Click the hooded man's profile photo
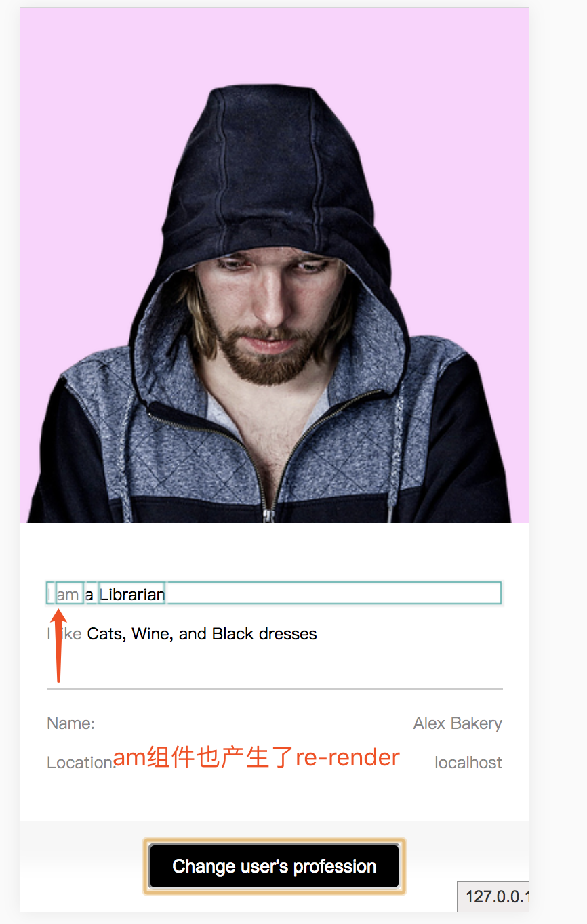The height and width of the screenshot is (924, 587). (x=274, y=266)
